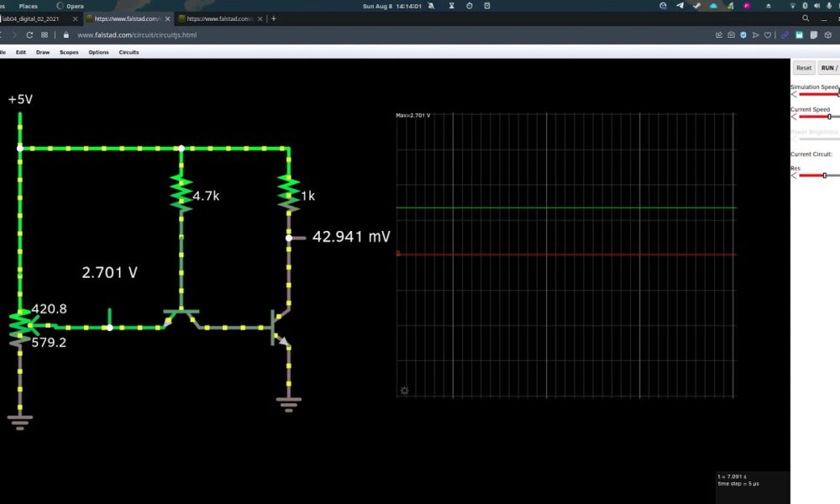The height and width of the screenshot is (504, 840).
Task: Open the Draw menu
Action: coord(43,52)
